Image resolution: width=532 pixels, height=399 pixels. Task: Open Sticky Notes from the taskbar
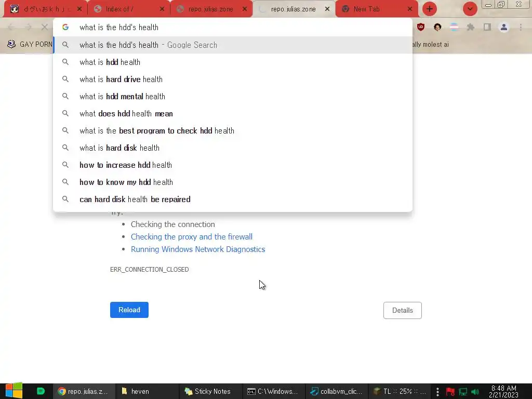pyautogui.click(x=210, y=391)
